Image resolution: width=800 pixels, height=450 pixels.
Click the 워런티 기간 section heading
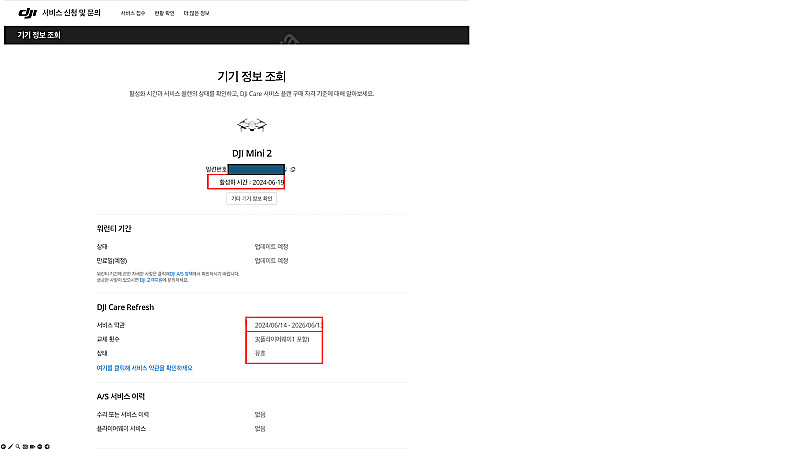pyautogui.click(x=114, y=229)
